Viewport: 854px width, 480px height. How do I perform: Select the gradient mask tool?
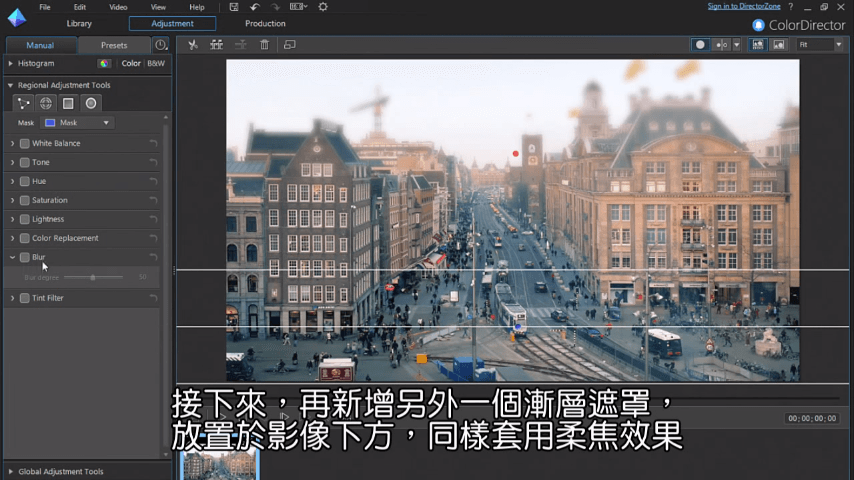click(68, 103)
